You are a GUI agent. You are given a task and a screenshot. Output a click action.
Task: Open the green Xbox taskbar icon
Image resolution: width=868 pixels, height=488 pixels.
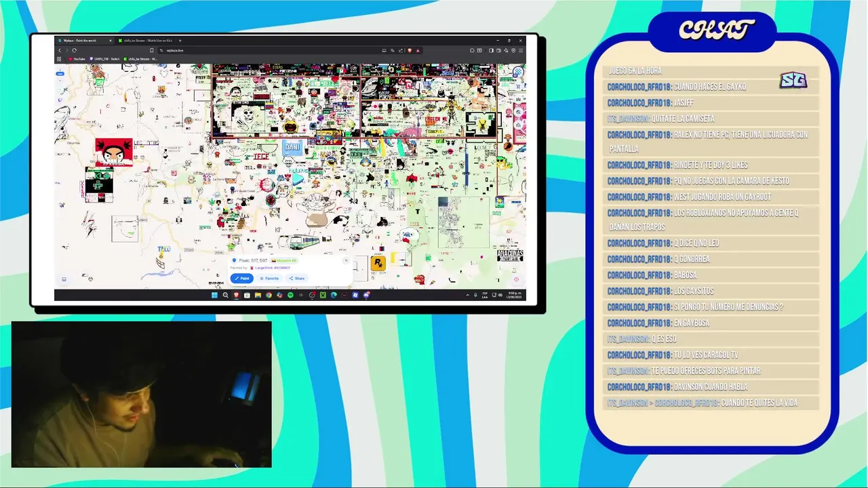(x=323, y=295)
